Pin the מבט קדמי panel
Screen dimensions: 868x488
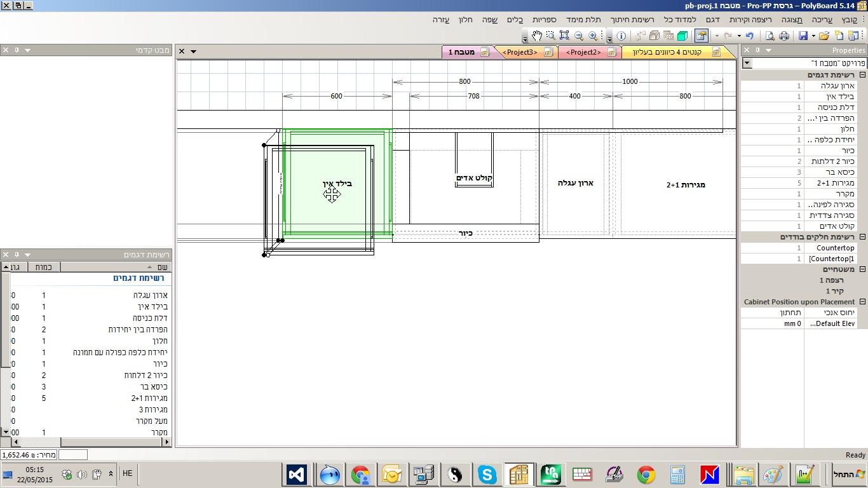(17, 50)
